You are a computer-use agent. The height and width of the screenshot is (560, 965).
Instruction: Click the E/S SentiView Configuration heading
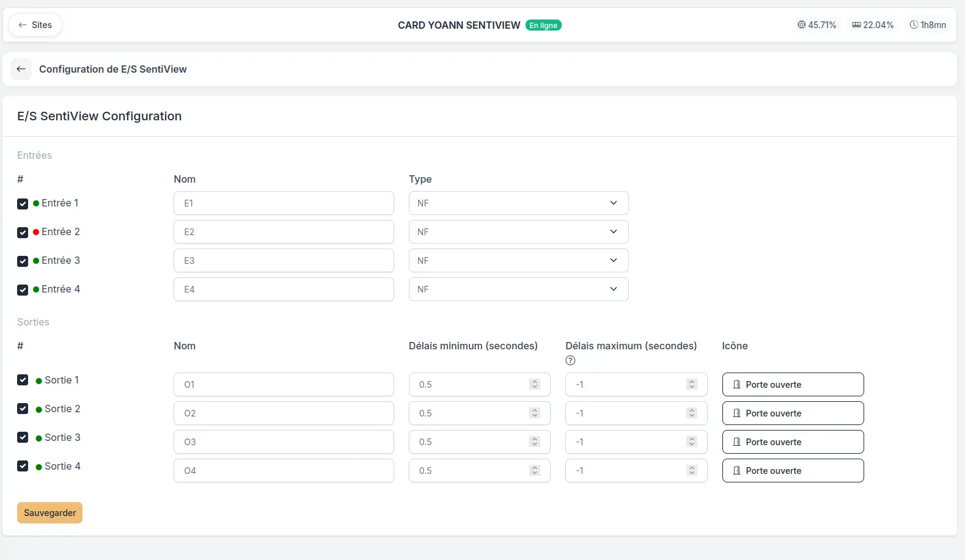(100, 116)
